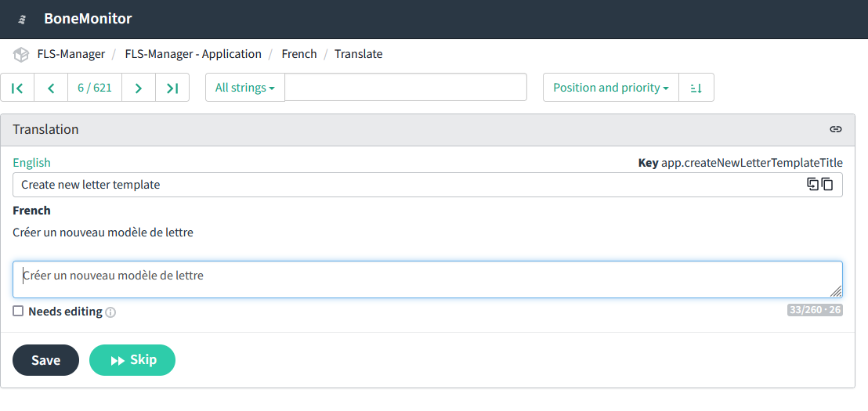The image size is (868, 411).
Task: Open the All strings filter dropdown
Action: tap(245, 88)
